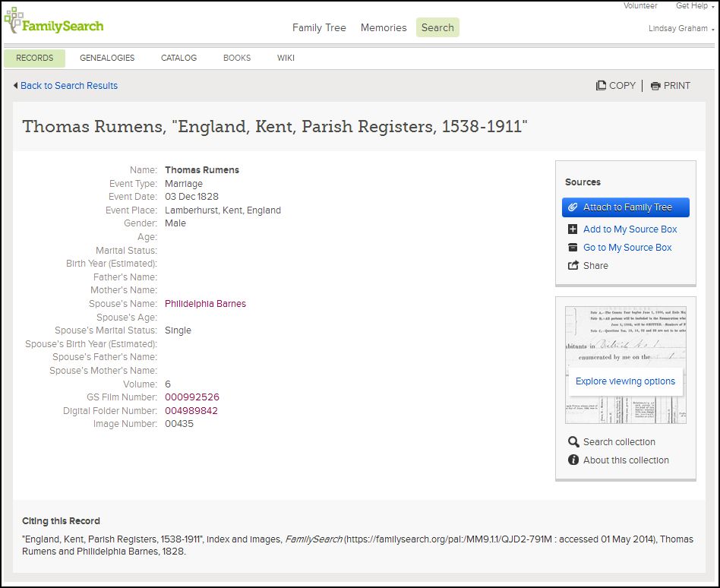Expand the Get Help dropdown
This screenshot has width=720, height=588.
695,6
